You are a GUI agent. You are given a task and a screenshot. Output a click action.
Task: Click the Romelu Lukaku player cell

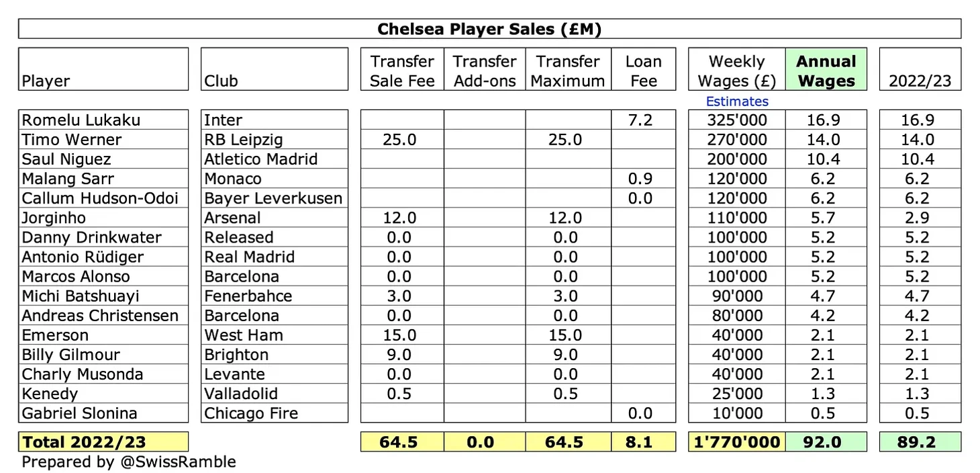click(x=103, y=120)
